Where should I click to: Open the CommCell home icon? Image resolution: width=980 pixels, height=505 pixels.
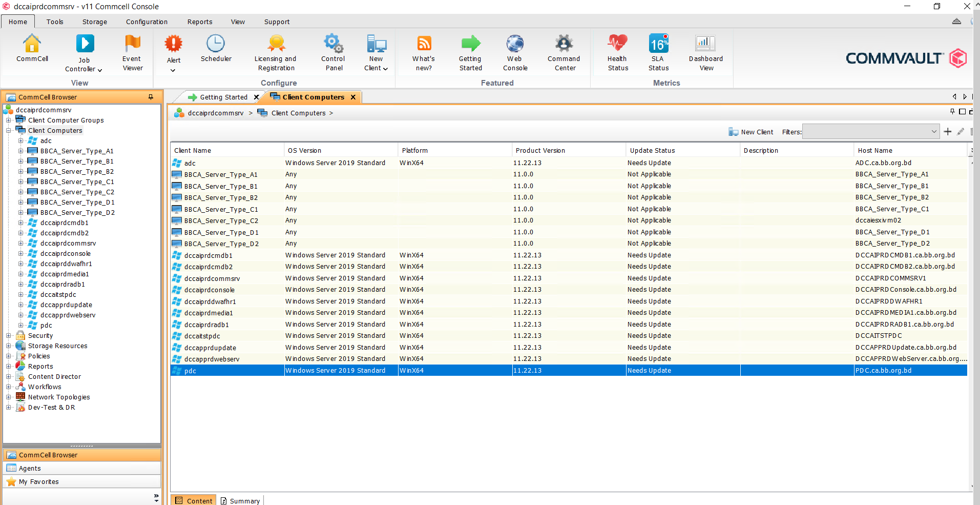[x=32, y=48]
